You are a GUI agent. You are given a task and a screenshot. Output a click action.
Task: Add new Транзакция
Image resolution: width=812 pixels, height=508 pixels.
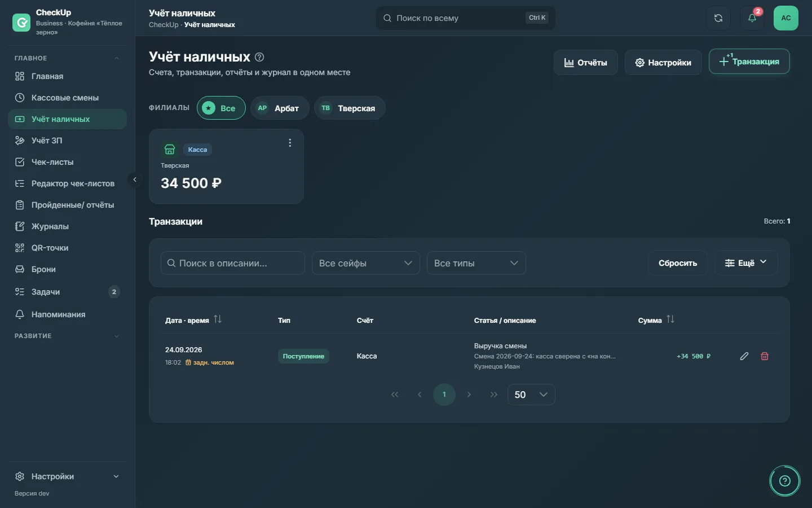(x=749, y=62)
